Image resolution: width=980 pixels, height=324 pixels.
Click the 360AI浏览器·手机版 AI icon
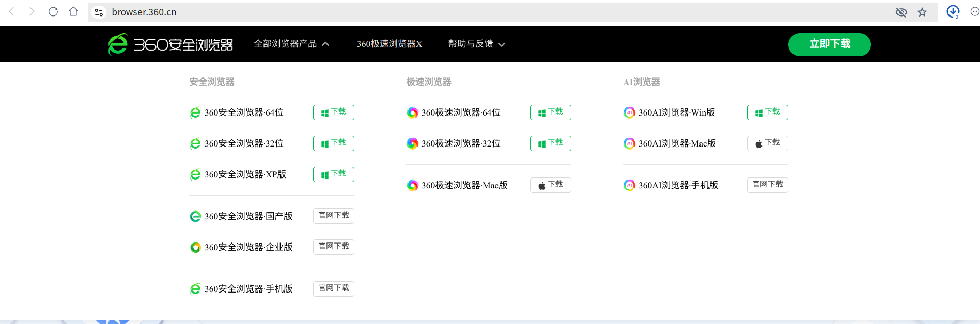pos(629,185)
